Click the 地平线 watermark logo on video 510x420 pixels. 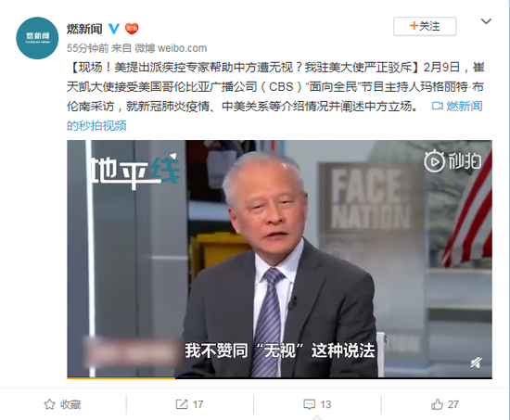click(134, 171)
